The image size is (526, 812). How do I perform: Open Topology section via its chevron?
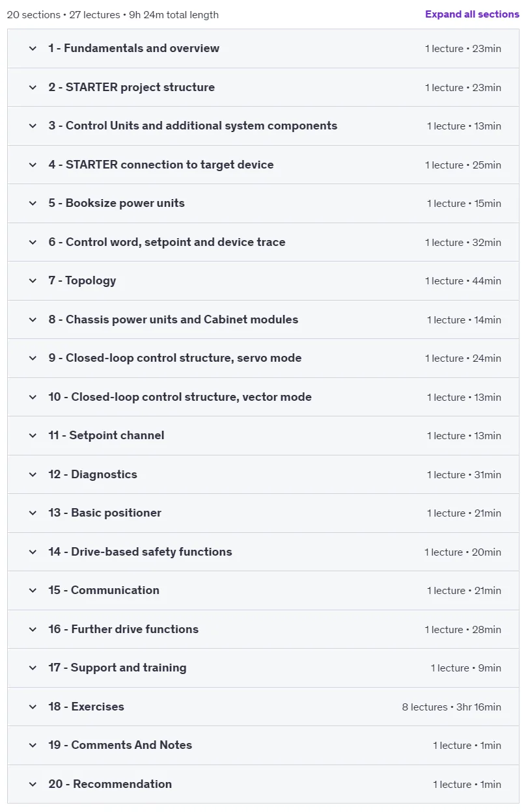click(33, 280)
